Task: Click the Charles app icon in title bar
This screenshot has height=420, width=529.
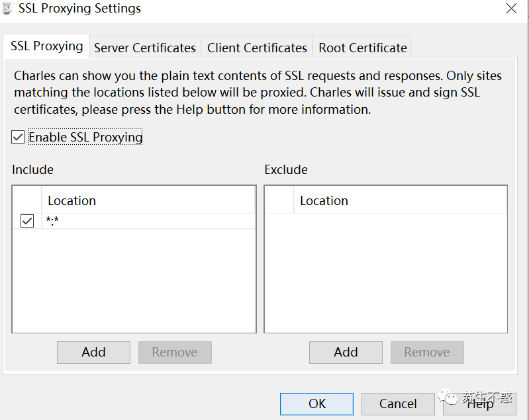Action: (x=7, y=8)
